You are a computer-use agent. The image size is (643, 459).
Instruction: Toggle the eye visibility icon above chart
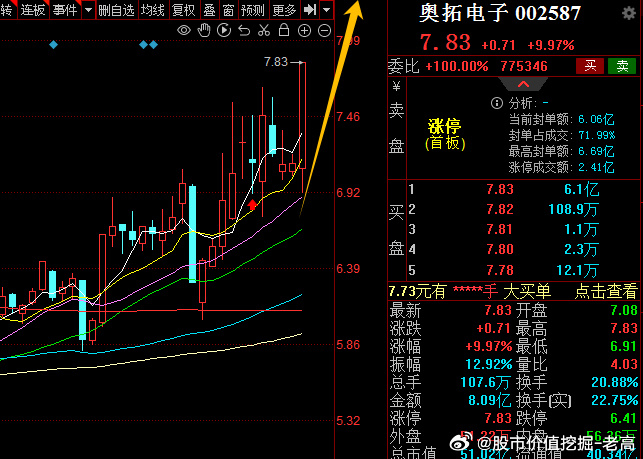coord(184,31)
